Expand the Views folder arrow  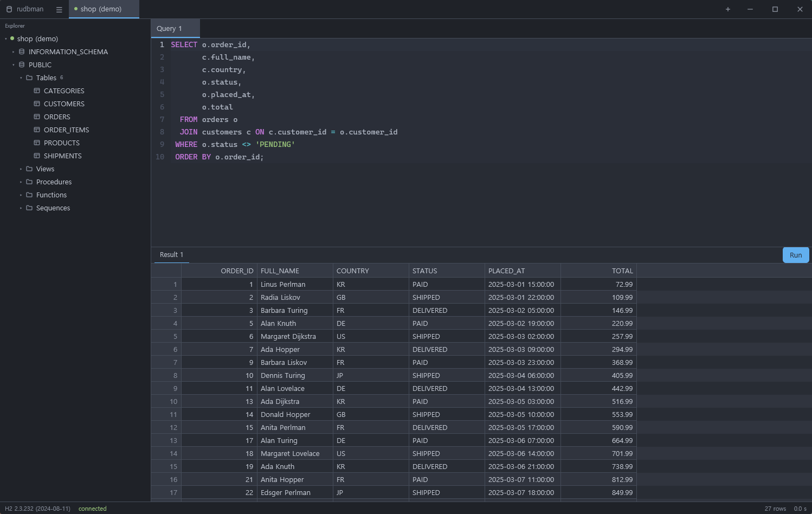21,169
